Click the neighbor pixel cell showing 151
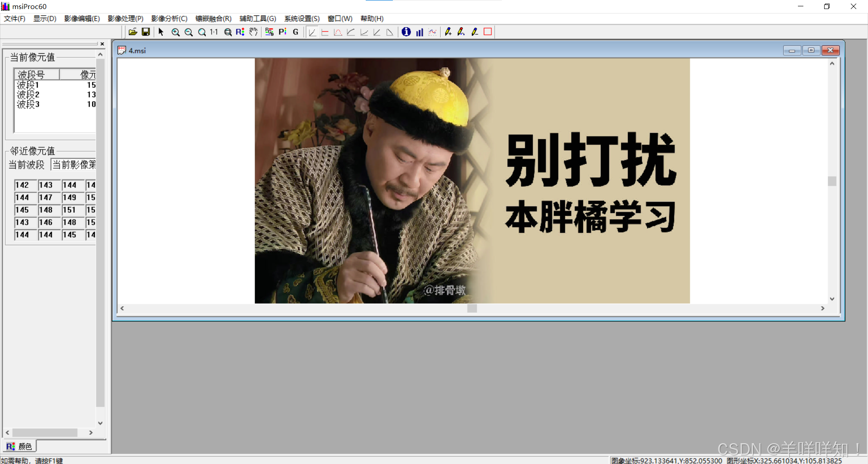Image resolution: width=868 pixels, height=464 pixels. tap(73, 210)
